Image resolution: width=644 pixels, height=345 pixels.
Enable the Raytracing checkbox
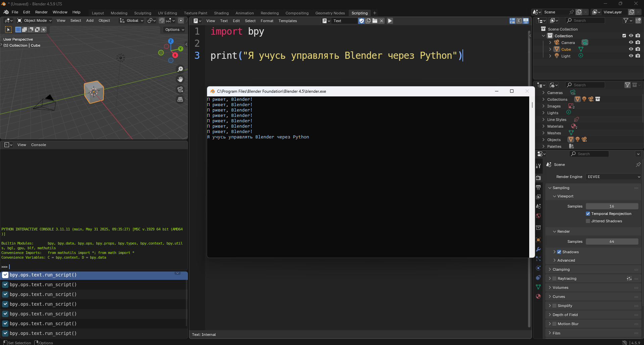(554, 278)
